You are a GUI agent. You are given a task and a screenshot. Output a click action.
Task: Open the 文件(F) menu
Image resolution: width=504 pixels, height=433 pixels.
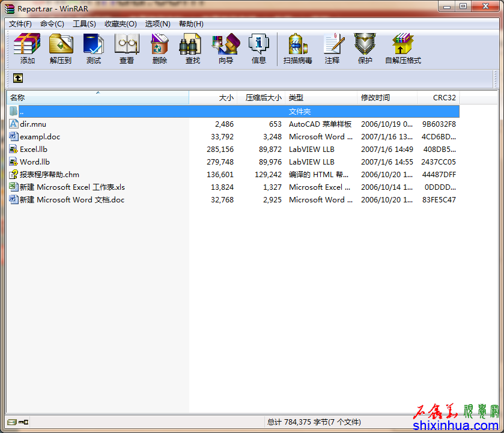coord(20,24)
